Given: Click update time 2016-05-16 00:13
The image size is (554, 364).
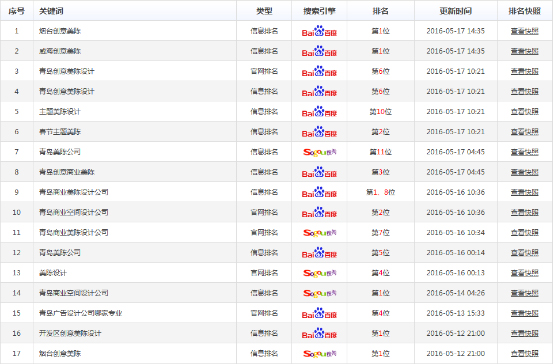Looking at the screenshot, I should (455, 273).
